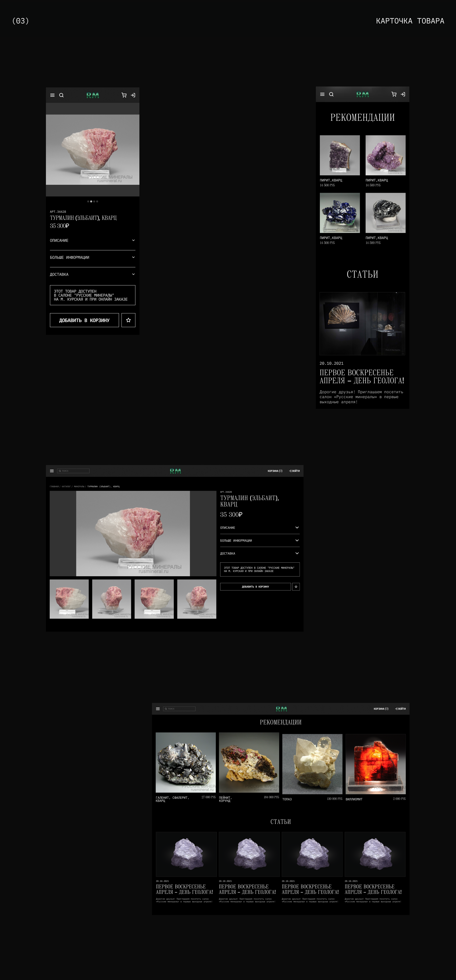The image size is (456, 980).
Task: Click RM logo on desktop product page header
Action: coord(175,471)
